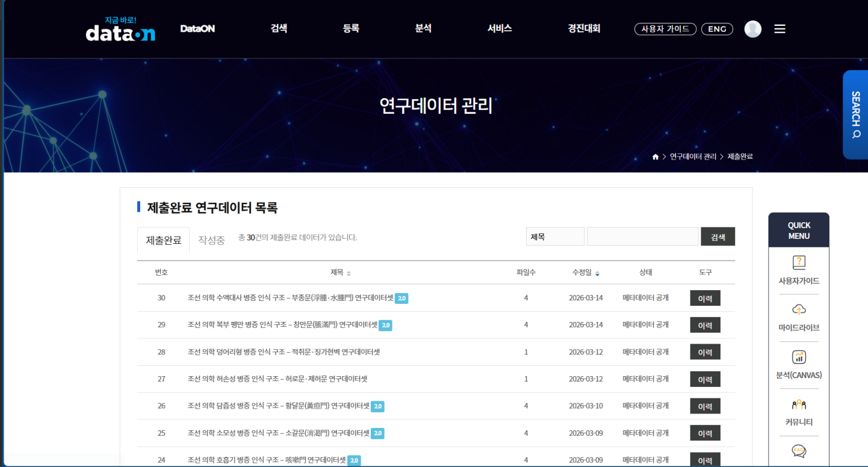Open the 커뮤니티 people icon
The height and width of the screenshot is (467, 868).
798,404
